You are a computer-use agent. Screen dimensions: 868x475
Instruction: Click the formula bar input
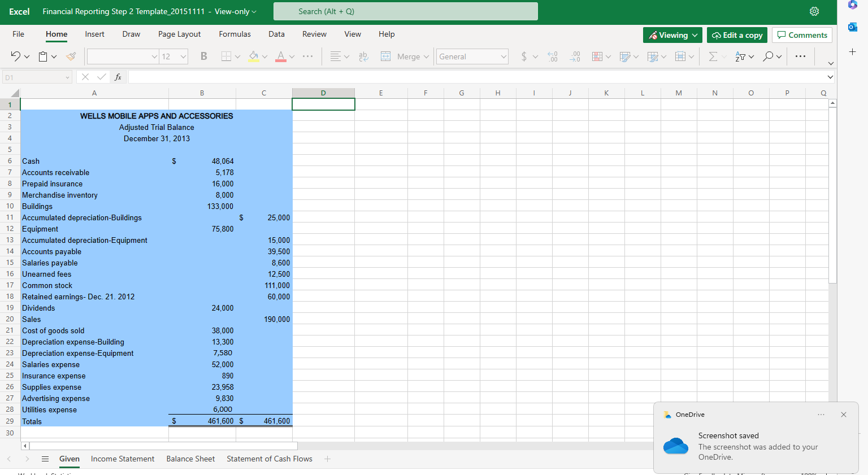(476, 77)
